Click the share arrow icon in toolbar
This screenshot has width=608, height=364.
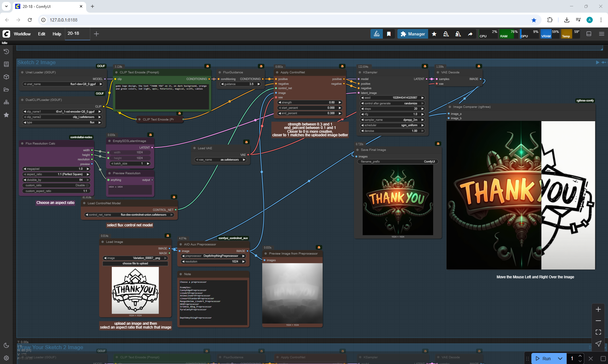[470, 34]
